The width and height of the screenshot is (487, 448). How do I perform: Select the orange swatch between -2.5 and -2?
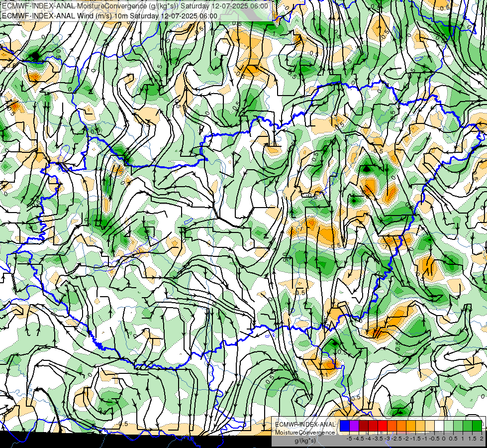tap(401, 426)
